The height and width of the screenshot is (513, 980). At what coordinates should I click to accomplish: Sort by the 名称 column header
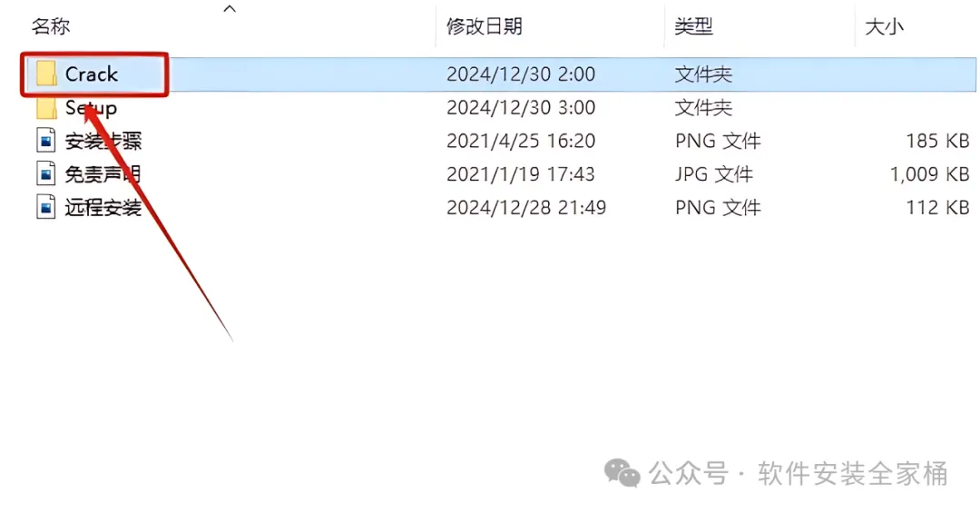51,26
